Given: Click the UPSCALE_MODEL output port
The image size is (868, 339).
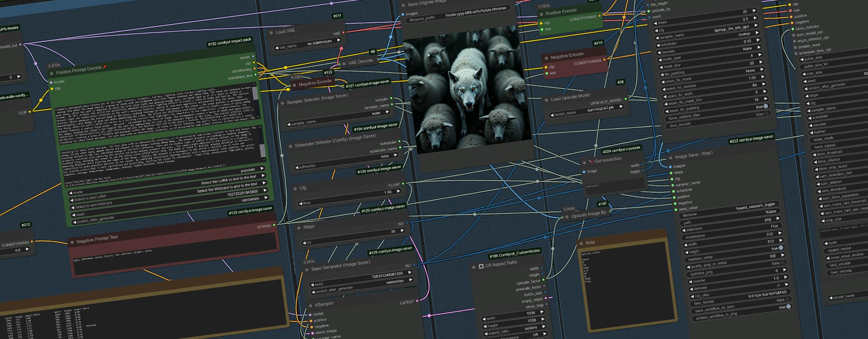Looking at the screenshot, I should coord(627,100).
